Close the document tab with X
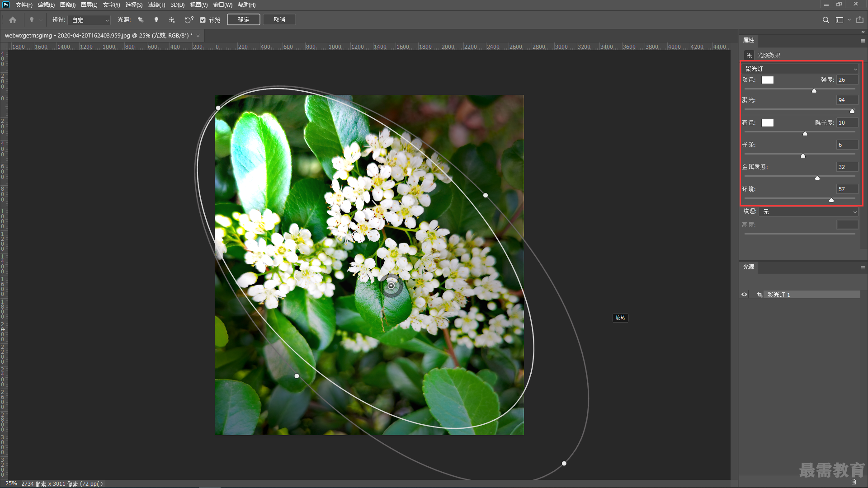 point(198,35)
